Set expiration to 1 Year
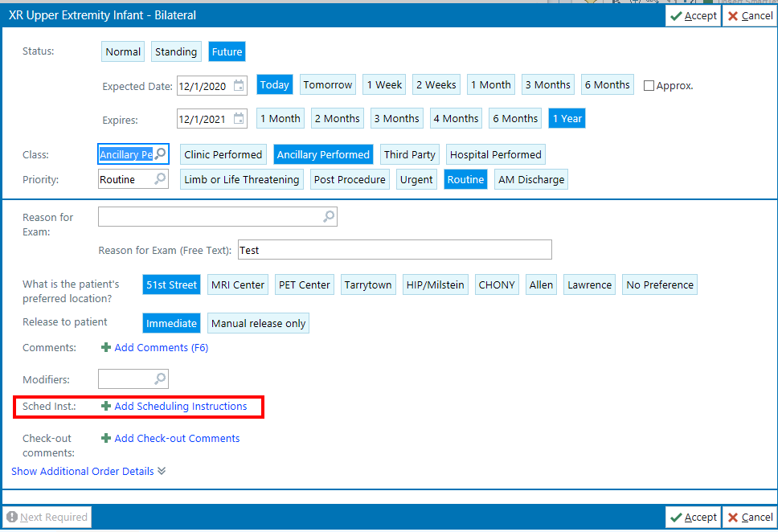This screenshot has width=778, height=532. point(567,119)
